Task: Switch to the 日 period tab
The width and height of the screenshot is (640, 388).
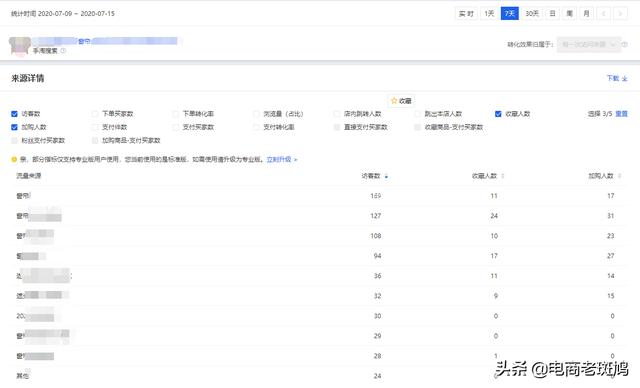Action: 552,13
